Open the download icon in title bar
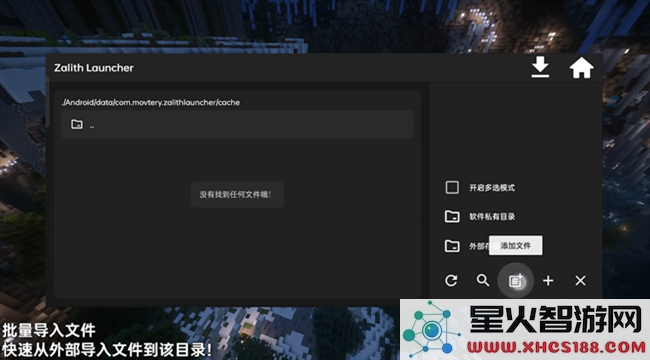The width and height of the screenshot is (650, 360). [x=540, y=67]
